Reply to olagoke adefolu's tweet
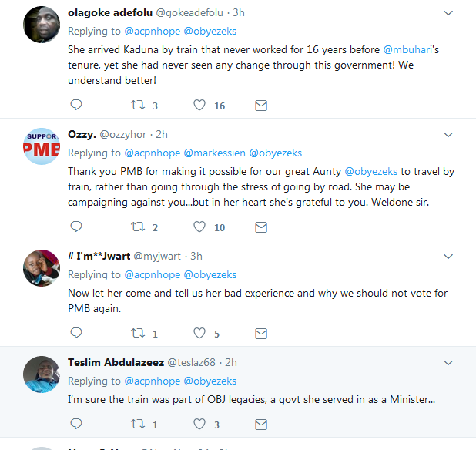This screenshot has width=476, height=450. click(75, 106)
